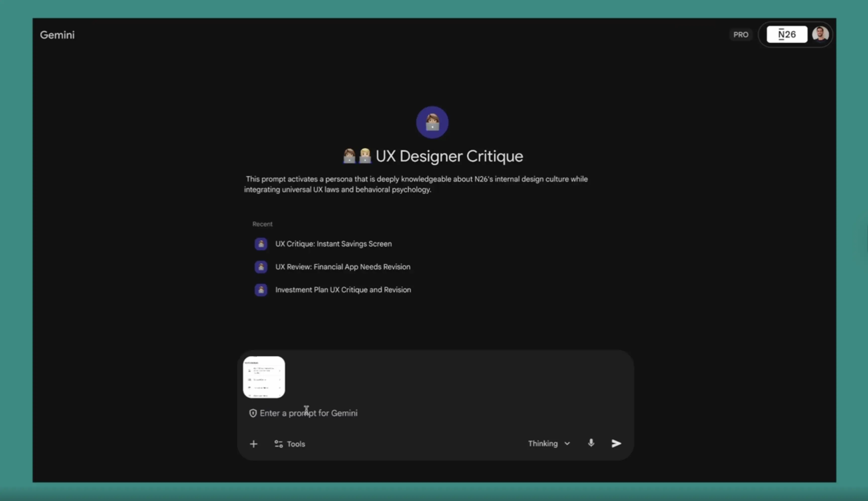Click the Tools sliders icon
Image resolution: width=868 pixels, height=501 pixels.
[x=279, y=444]
